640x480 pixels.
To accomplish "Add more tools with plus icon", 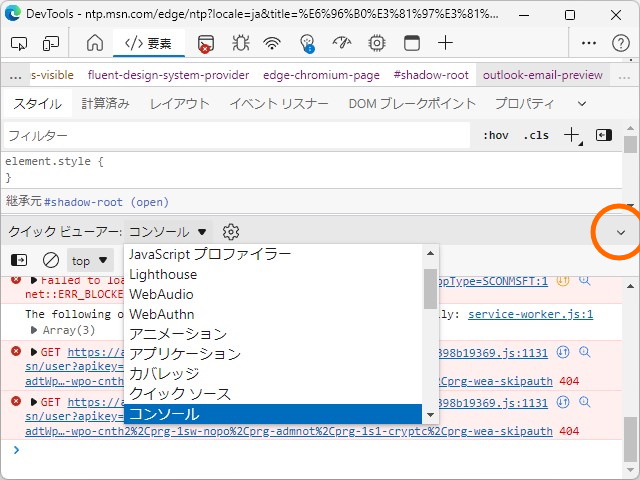I will [445, 42].
